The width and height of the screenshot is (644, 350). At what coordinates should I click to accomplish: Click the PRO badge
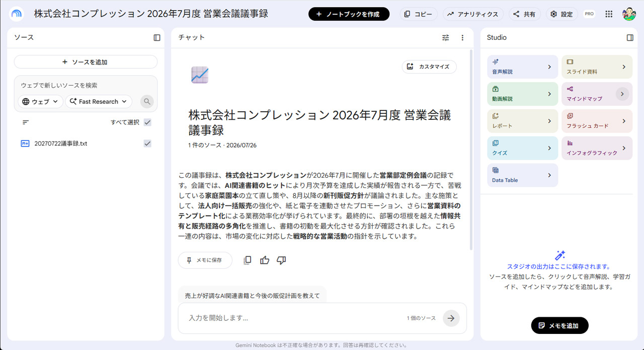coord(589,14)
